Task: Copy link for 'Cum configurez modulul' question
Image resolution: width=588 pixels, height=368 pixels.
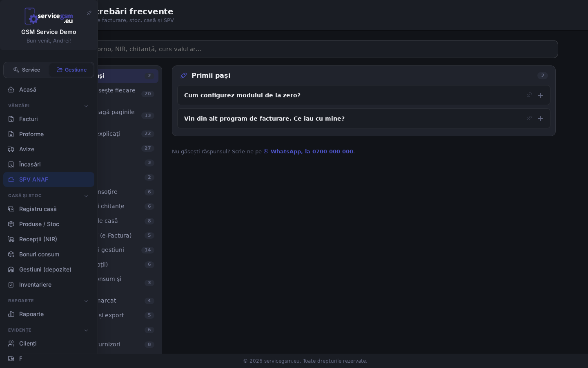Action: (529, 95)
